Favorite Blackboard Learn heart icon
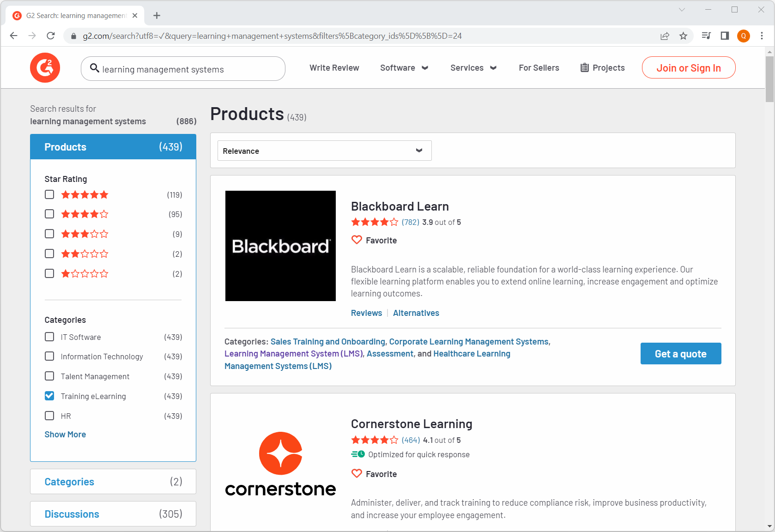Image resolution: width=775 pixels, height=532 pixels. (357, 240)
